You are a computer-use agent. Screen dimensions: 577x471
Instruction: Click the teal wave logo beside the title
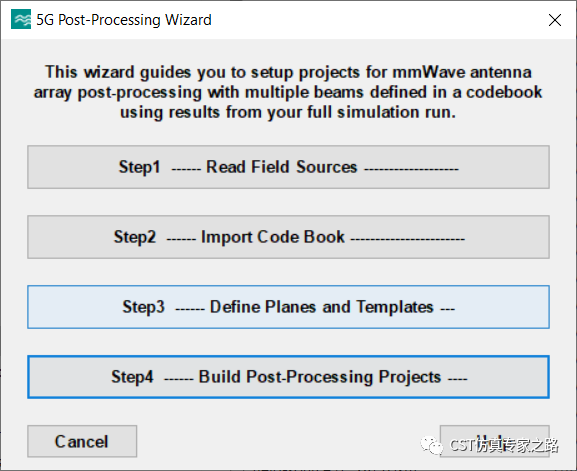(21, 20)
